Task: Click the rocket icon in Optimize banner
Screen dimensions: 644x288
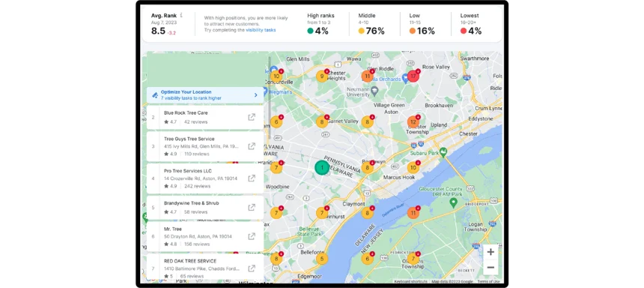Action: [x=155, y=95]
